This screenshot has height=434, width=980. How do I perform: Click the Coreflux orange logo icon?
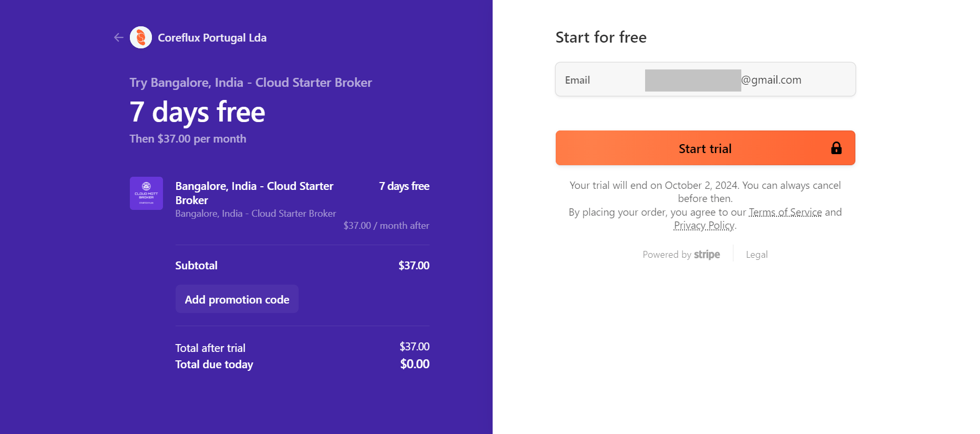pos(141,37)
